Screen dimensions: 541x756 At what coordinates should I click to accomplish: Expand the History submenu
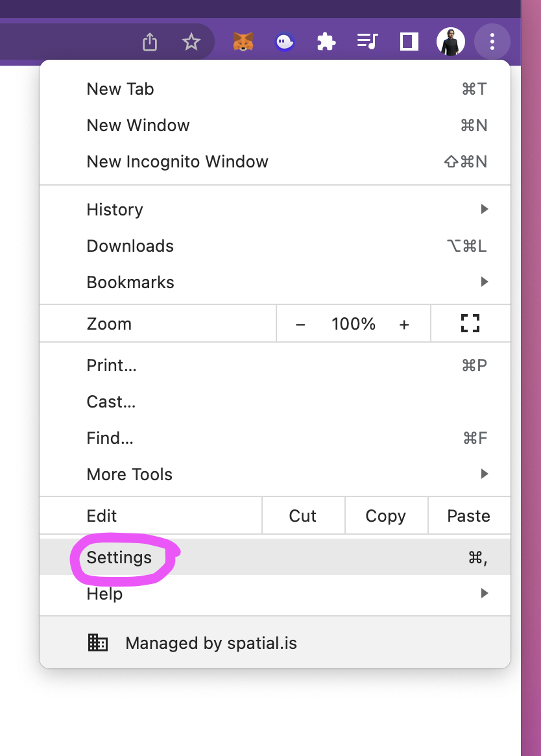pos(275,209)
